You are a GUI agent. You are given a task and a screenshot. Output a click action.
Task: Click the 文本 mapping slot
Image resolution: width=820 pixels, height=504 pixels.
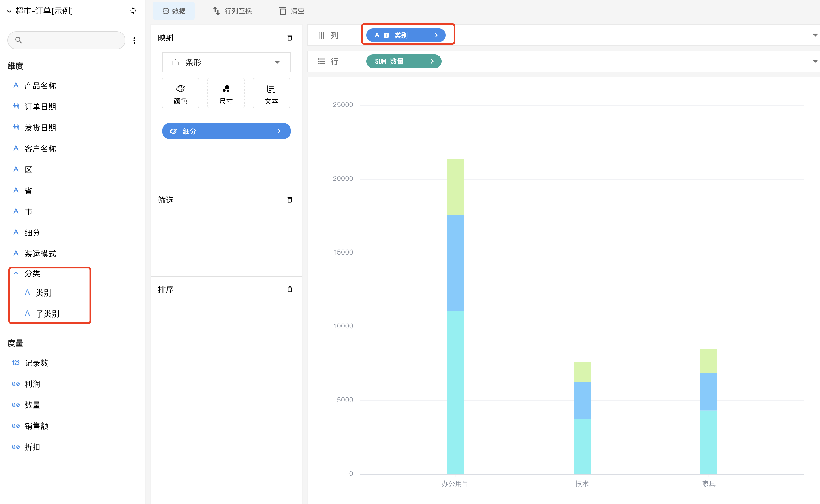271,93
